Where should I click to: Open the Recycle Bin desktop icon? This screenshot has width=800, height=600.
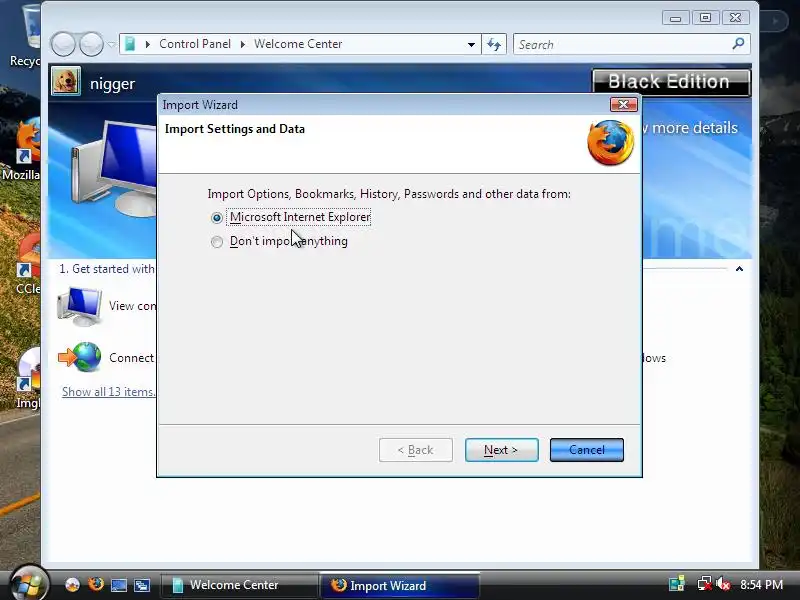[26, 36]
